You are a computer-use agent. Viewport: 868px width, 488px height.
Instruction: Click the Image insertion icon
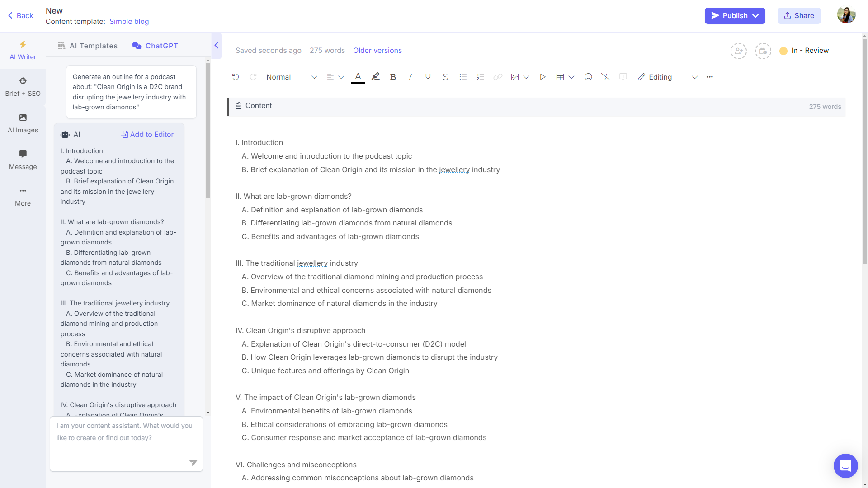pos(514,77)
